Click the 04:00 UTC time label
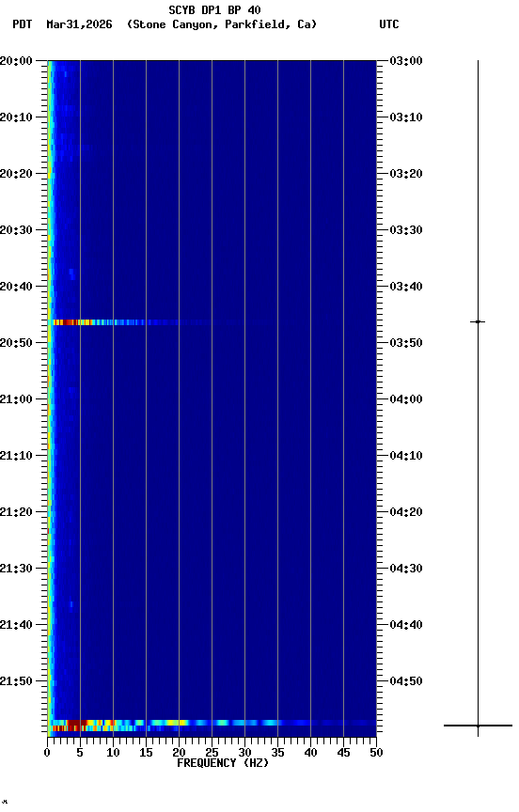Screen dimensions: 519x812 [x=406, y=399]
